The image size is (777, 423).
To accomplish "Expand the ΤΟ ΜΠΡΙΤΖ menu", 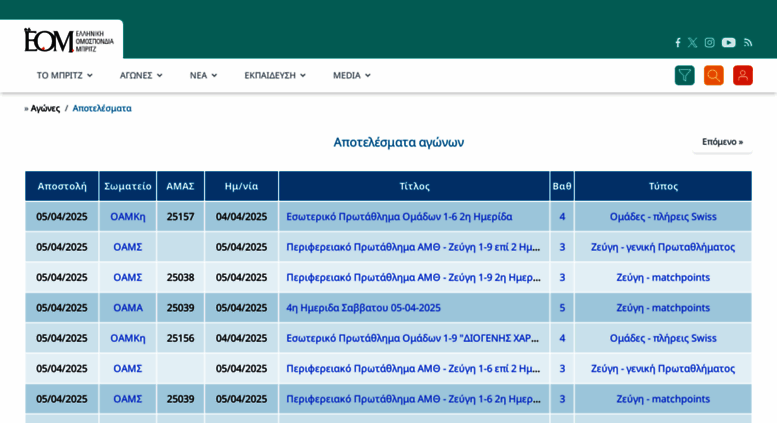I will (x=64, y=75).
